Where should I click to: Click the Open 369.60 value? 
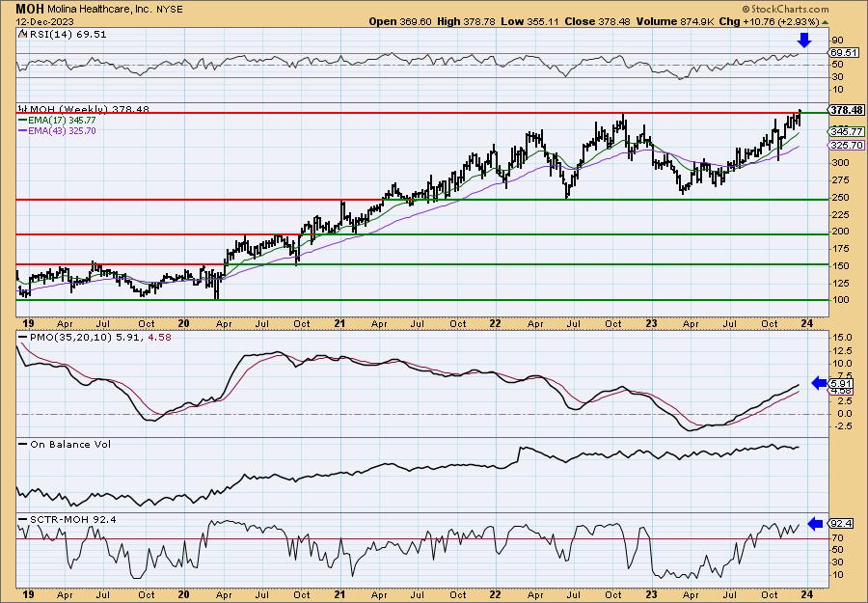click(399, 21)
